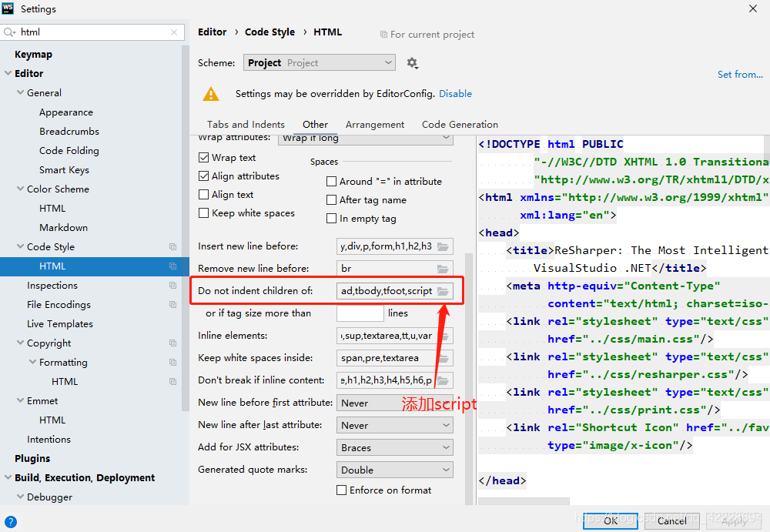Open New line before first attribute dropdown

click(x=395, y=403)
